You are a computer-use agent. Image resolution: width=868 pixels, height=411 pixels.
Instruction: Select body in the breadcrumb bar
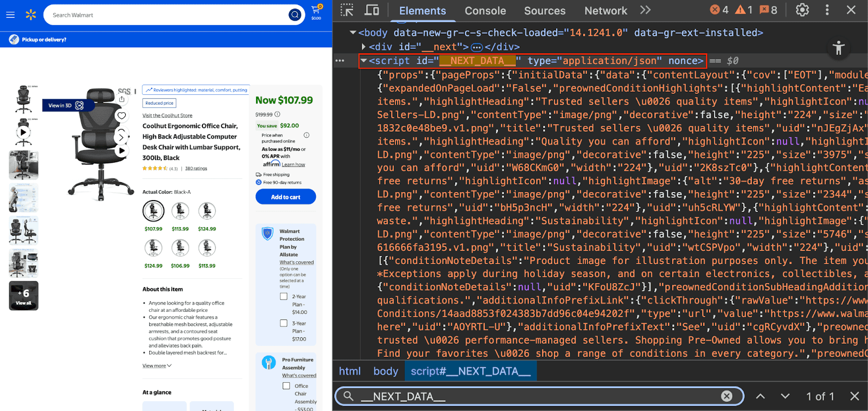[x=386, y=371]
